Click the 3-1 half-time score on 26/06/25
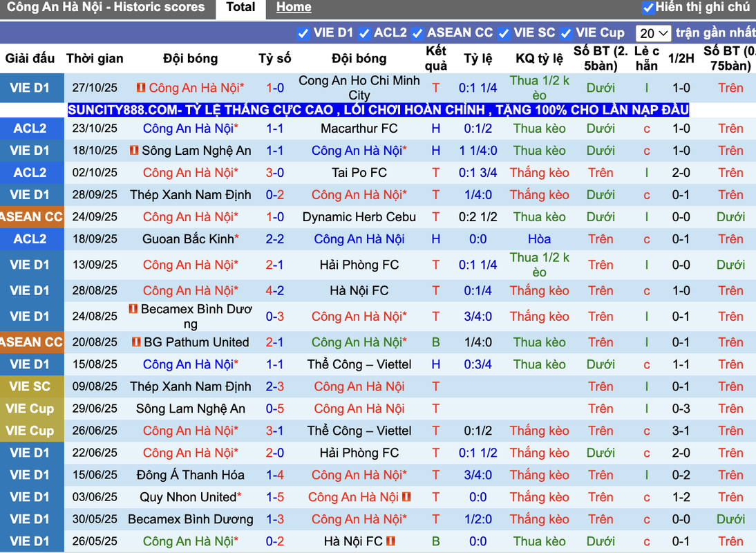Screen dimensions: 756x553 click(x=681, y=431)
